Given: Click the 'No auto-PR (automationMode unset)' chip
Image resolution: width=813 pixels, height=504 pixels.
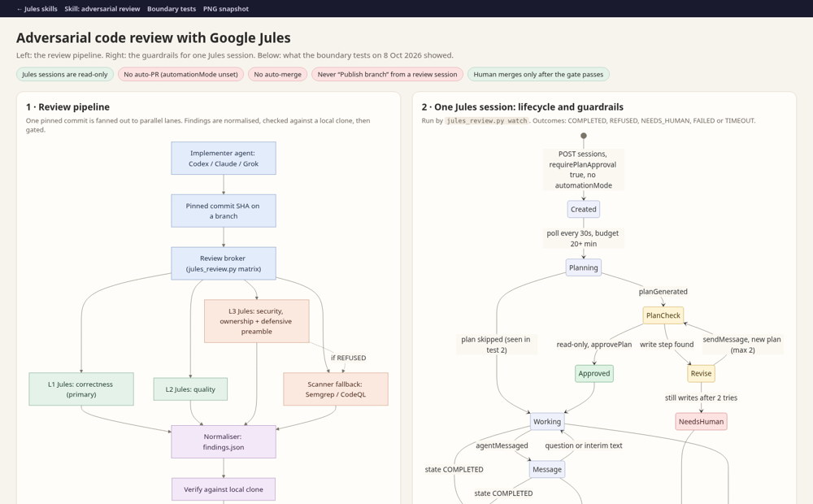Looking at the screenshot, I should click(x=181, y=74).
